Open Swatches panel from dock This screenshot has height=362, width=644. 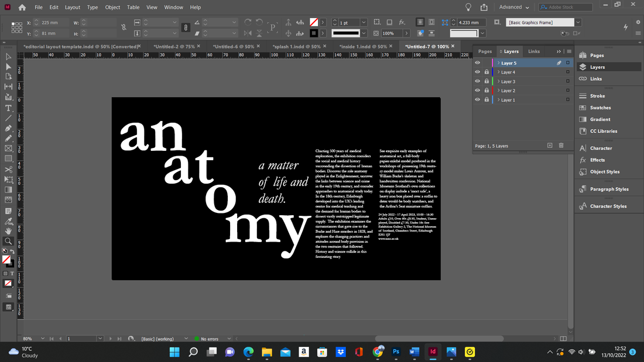click(600, 108)
